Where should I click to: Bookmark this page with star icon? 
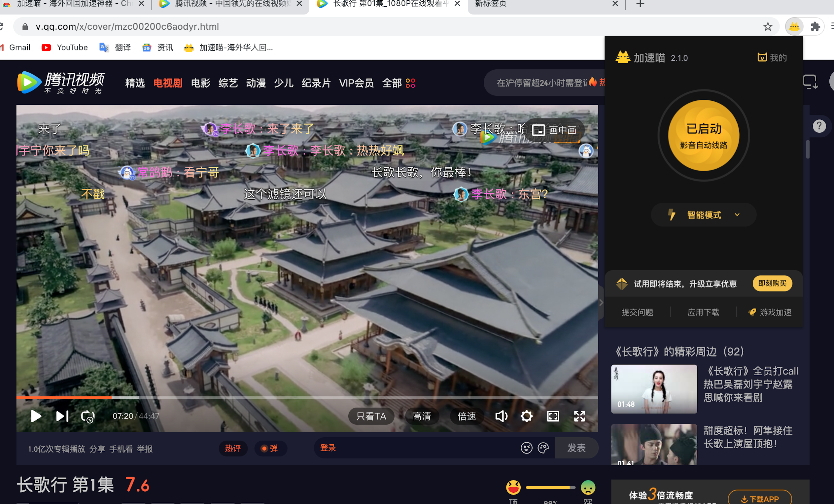click(x=768, y=26)
